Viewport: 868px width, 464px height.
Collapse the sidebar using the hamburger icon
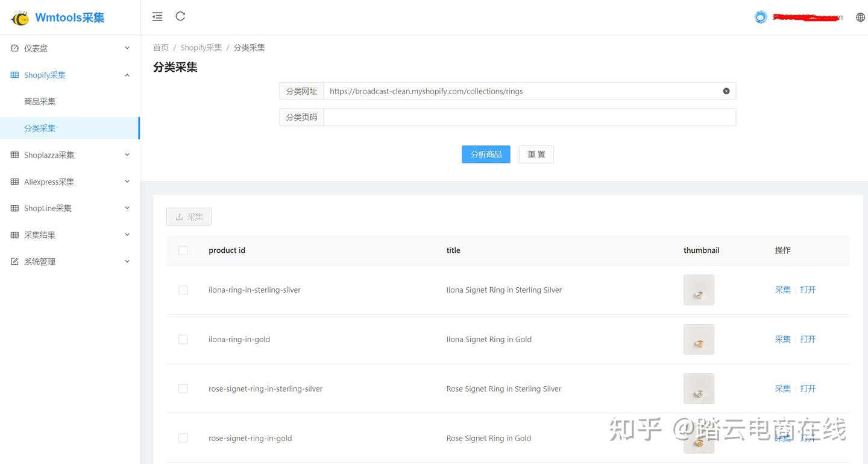pos(157,16)
